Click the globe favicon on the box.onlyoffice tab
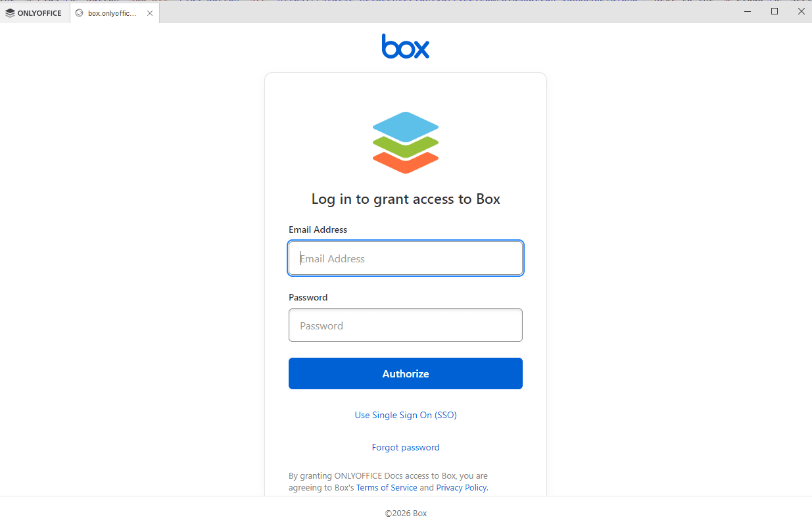 79,12
